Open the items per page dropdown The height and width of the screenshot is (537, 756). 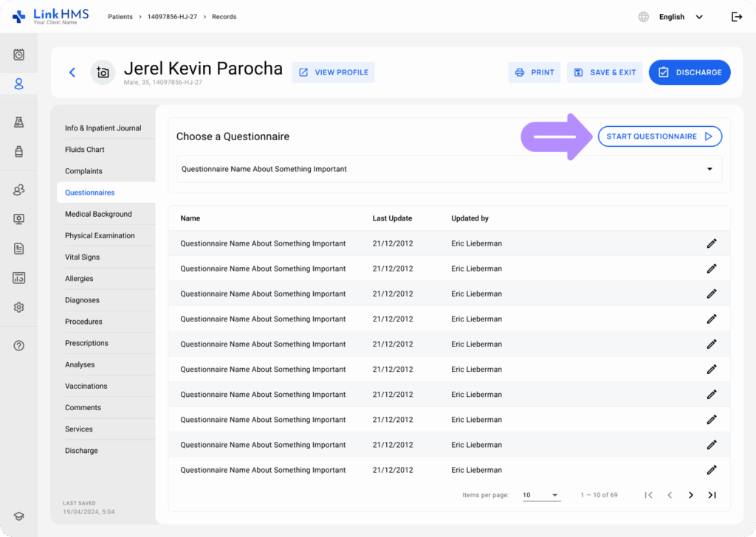pyautogui.click(x=541, y=495)
